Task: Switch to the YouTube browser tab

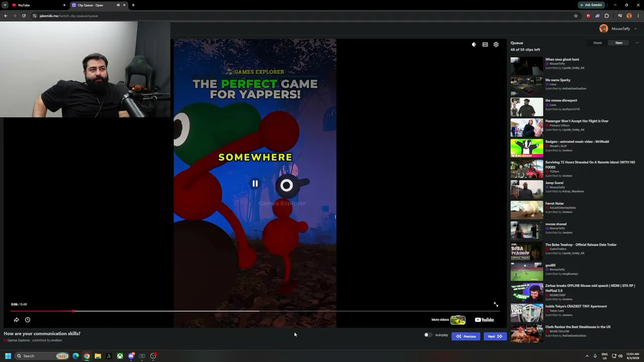Action: click(39, 5)
